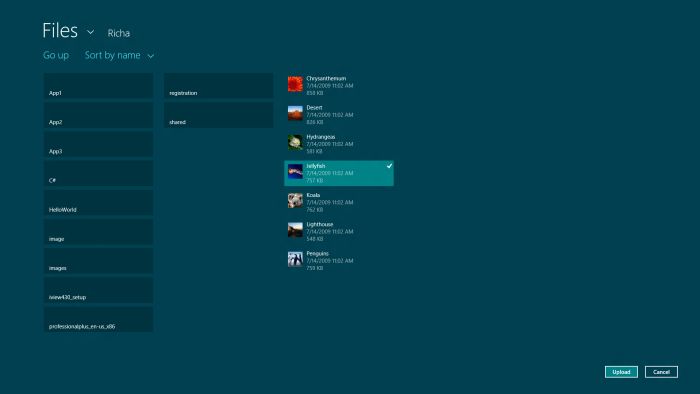Select the Lighthouse thumbnail image
This screenshot has width=700, height=394.
(295, 230)
